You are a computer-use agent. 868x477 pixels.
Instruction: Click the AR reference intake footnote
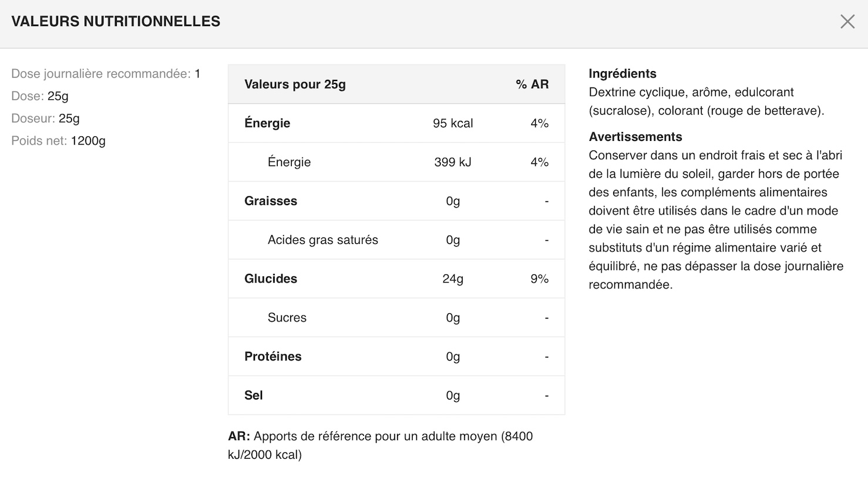(x=380, y=445)
